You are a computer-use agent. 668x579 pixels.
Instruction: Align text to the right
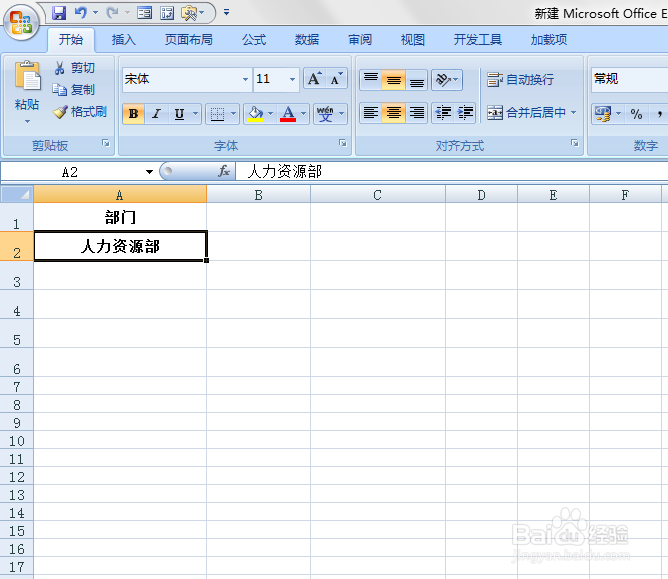[x=417, y=113]
